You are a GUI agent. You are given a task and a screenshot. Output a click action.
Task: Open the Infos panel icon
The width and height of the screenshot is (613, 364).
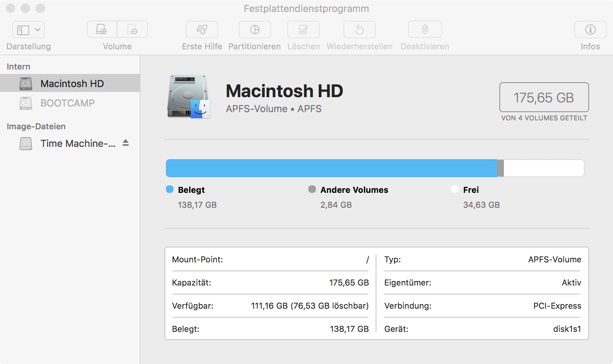(590, 30)
